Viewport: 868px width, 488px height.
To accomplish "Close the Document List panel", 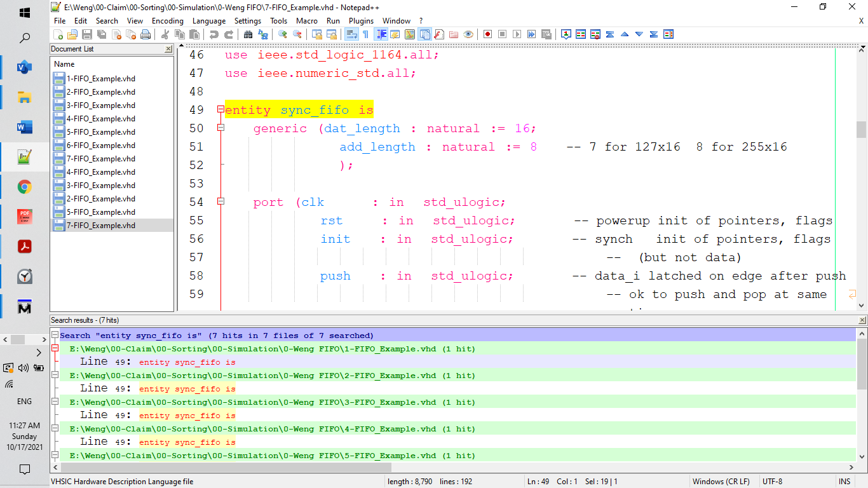I will 168,49.
